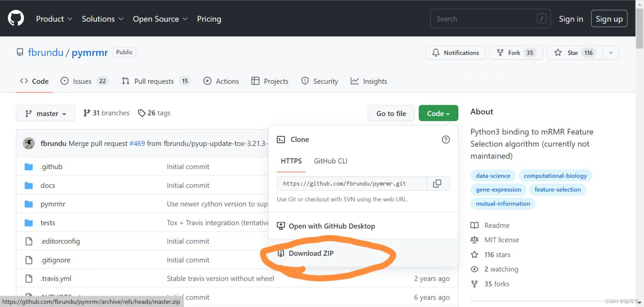Open the MIT license link
The width and height of the screenshot is (644, 307).
(x=495, y=240)
